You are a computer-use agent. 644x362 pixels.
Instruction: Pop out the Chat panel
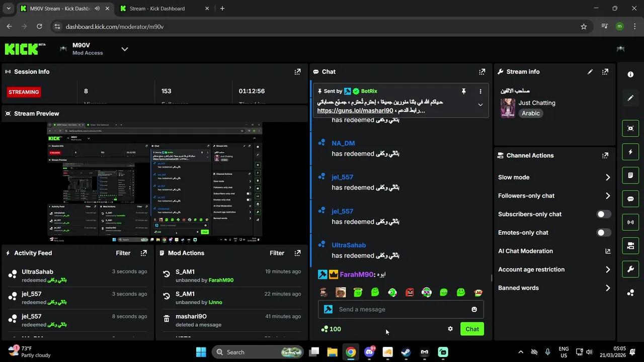(482, 72)
